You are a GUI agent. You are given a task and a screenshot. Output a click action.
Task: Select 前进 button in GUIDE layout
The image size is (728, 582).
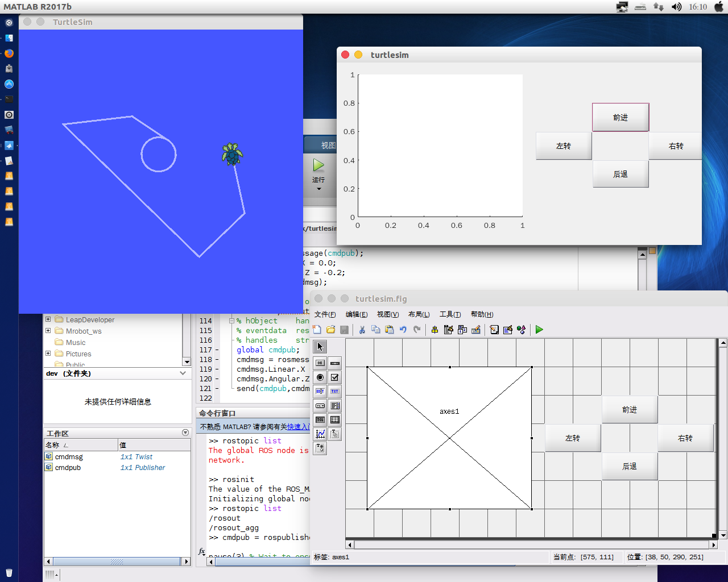coord(630,410)
